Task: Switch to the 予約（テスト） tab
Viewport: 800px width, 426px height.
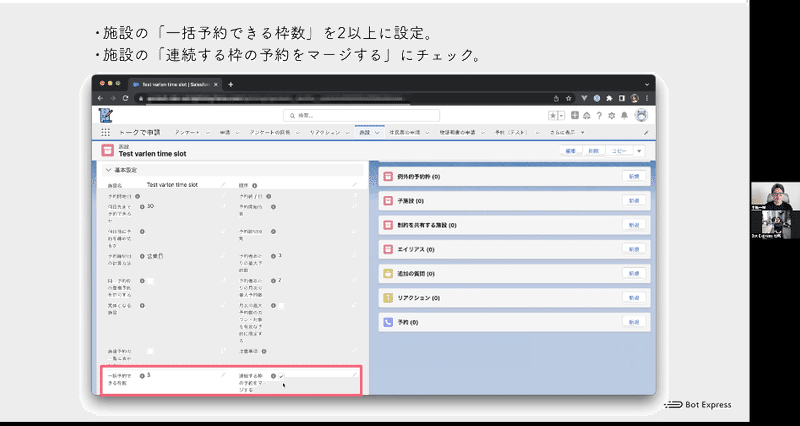Action: tap(510, 133)
